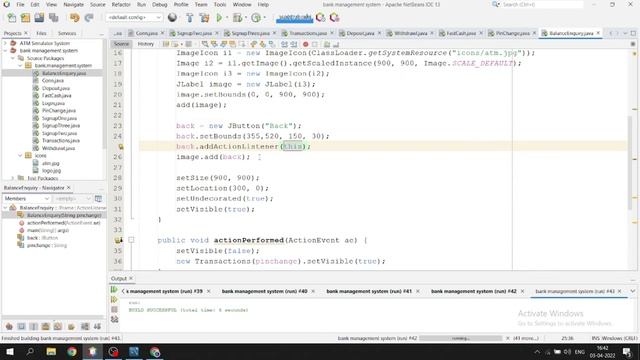Select Transactions.java in project tree

click(x=61, y=141)
